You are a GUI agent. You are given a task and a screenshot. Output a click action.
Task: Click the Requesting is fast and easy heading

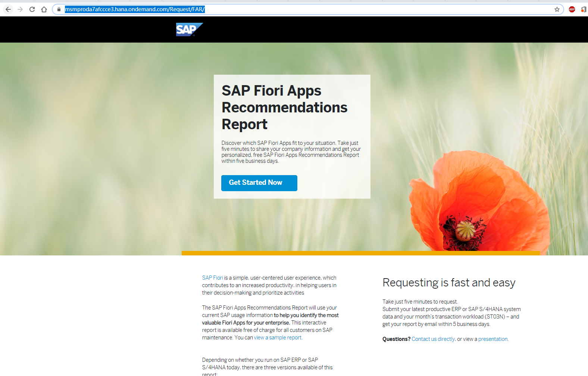(449, 283)
